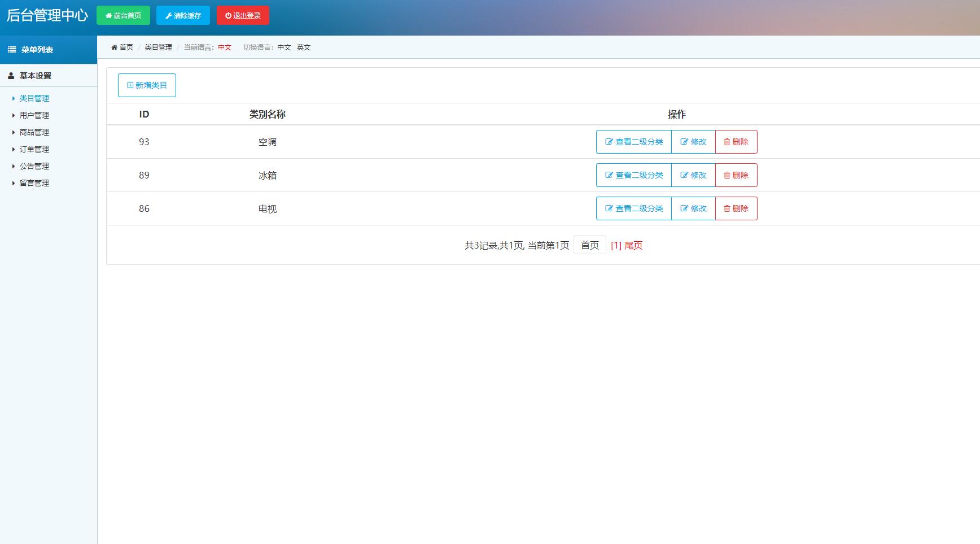Select 公告管理 in the sidebar
This screenshot has width=980, height=544.
(x=34, y=166)
